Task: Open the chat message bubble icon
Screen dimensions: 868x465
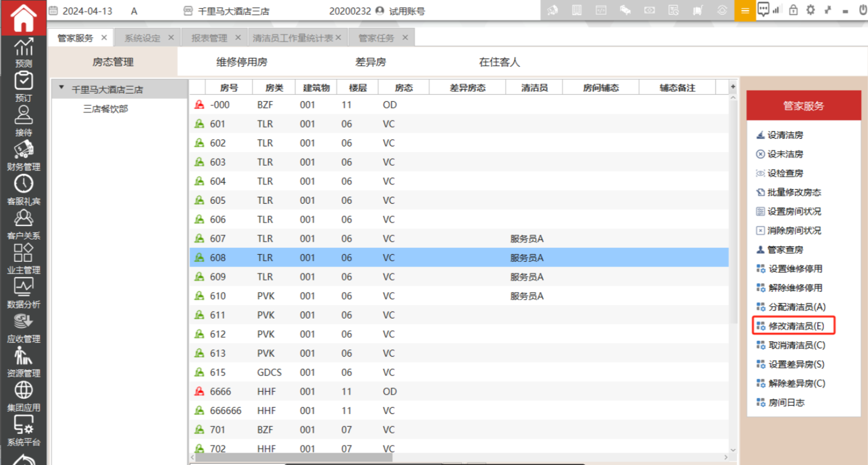Action: (763, 10)
